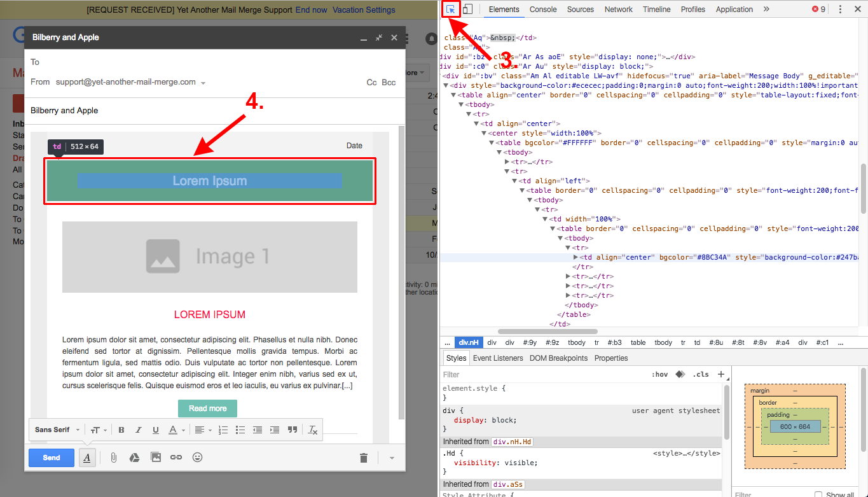Select the inspect element tool in DevTools
This screenshot has width=868, height=497.
pos(450,10)
